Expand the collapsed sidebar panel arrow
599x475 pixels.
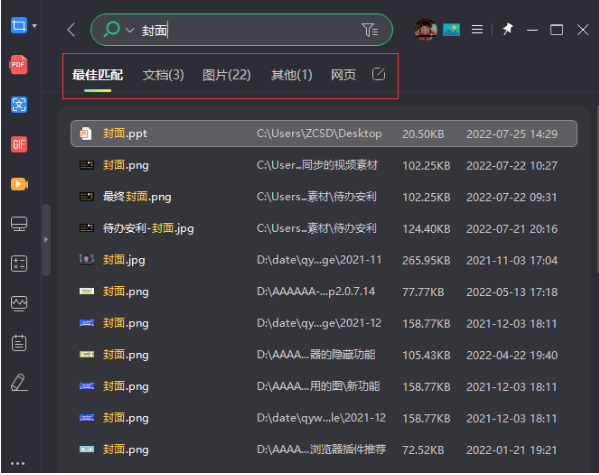46,240
